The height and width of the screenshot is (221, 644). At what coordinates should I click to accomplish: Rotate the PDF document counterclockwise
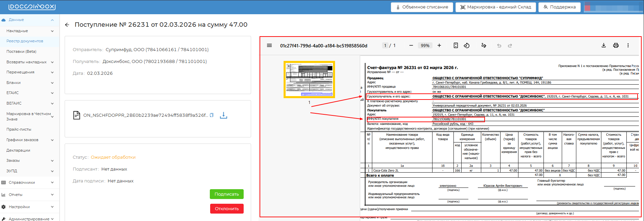pyautogui.click(x=467, y=45)
